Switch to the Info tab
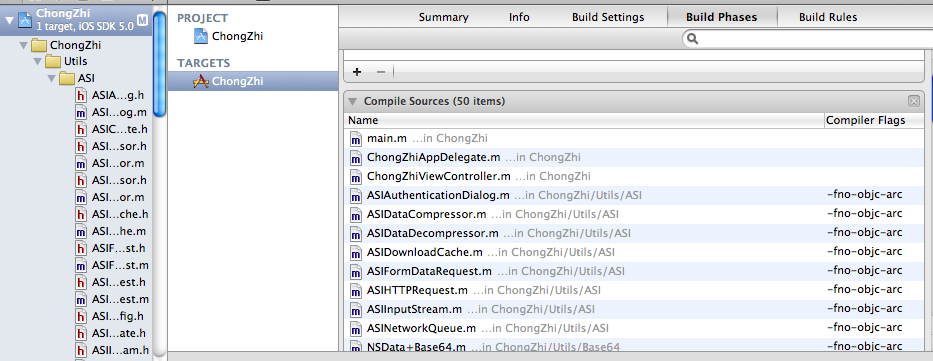 coord(519,17)
